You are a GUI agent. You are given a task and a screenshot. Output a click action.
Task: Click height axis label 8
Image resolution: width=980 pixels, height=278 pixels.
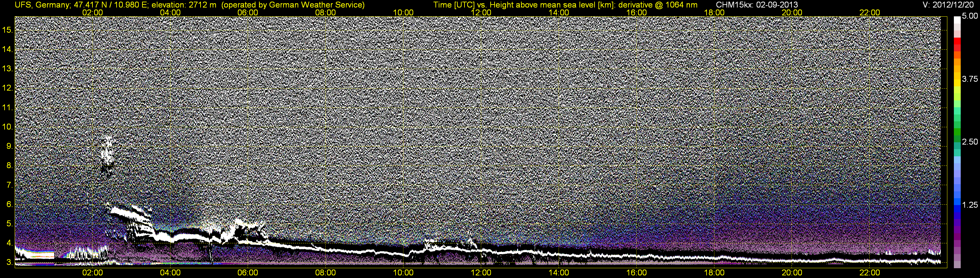[9, 166]
